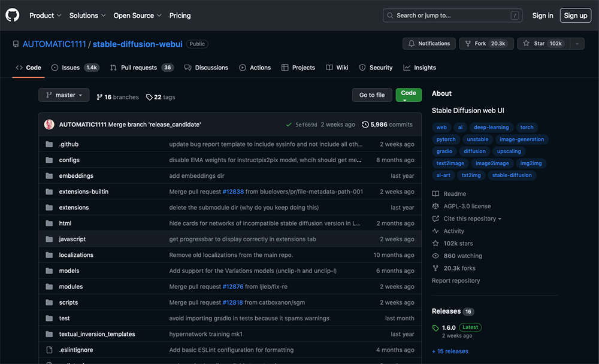
Task: Select the Code tab
Action: point(29,68)
